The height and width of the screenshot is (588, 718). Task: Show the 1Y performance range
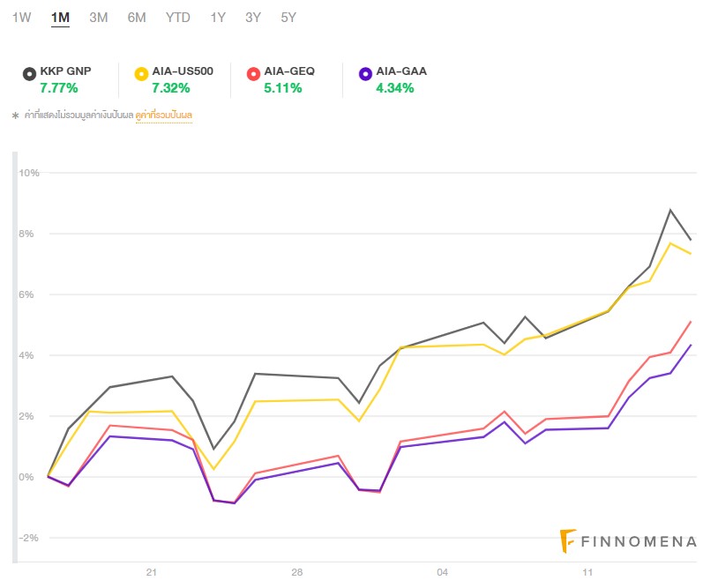218,18
